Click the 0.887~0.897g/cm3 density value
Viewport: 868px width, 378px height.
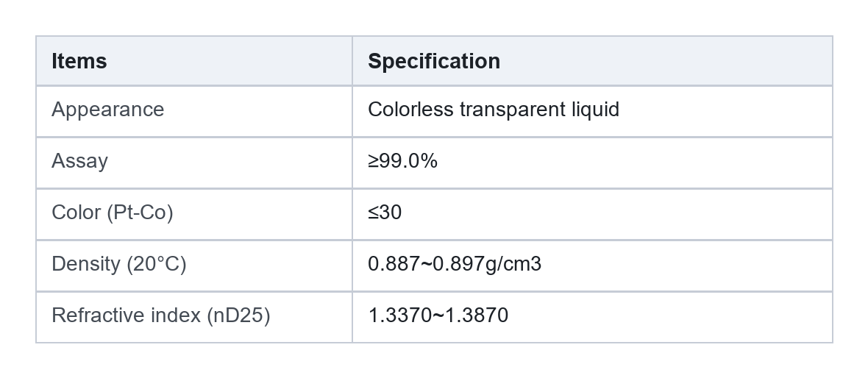coord(455,264)
